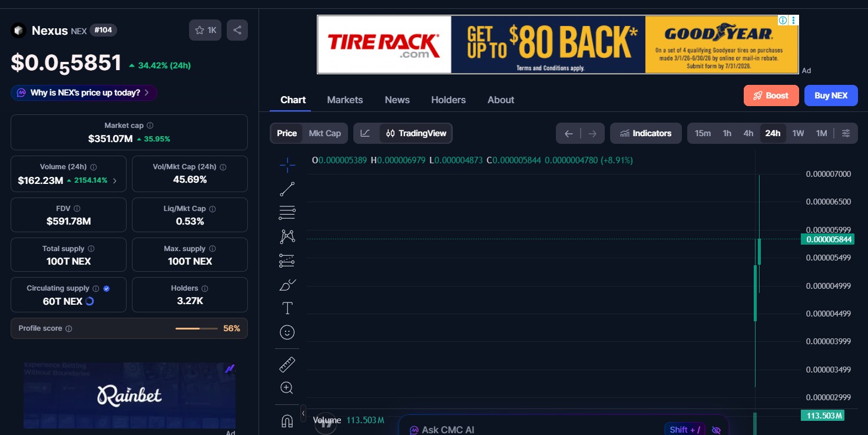Set the interval to 1W
This screenshot has width=868, height=435.
798,133
